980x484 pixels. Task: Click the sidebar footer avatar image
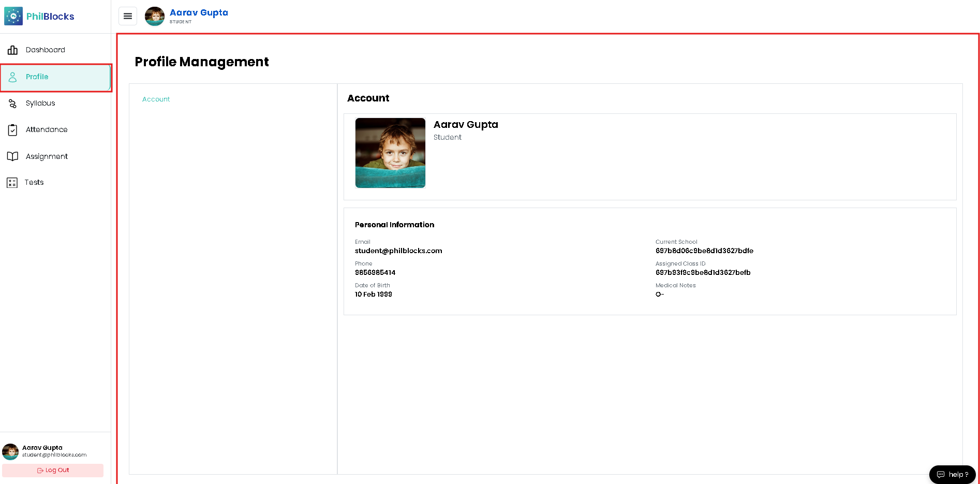(x=10, y=451)
